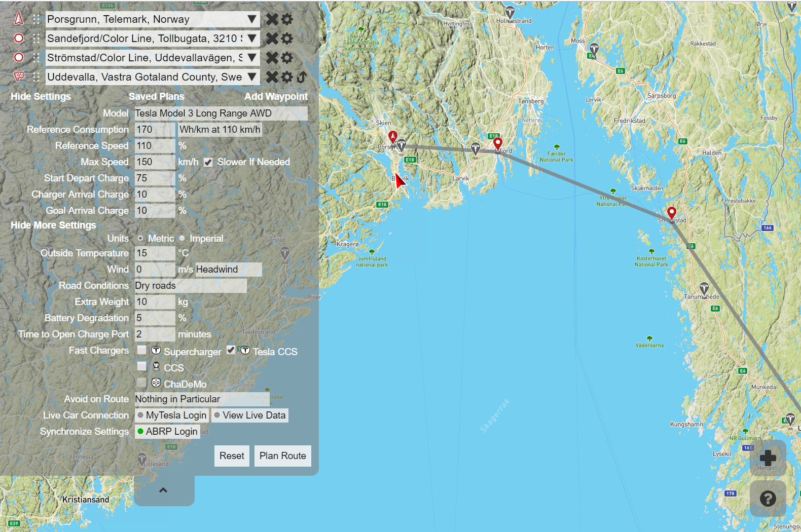Select the Tesla charger marker near Lillesand
This screenshot has height=532, width=801.
point(142,460)
